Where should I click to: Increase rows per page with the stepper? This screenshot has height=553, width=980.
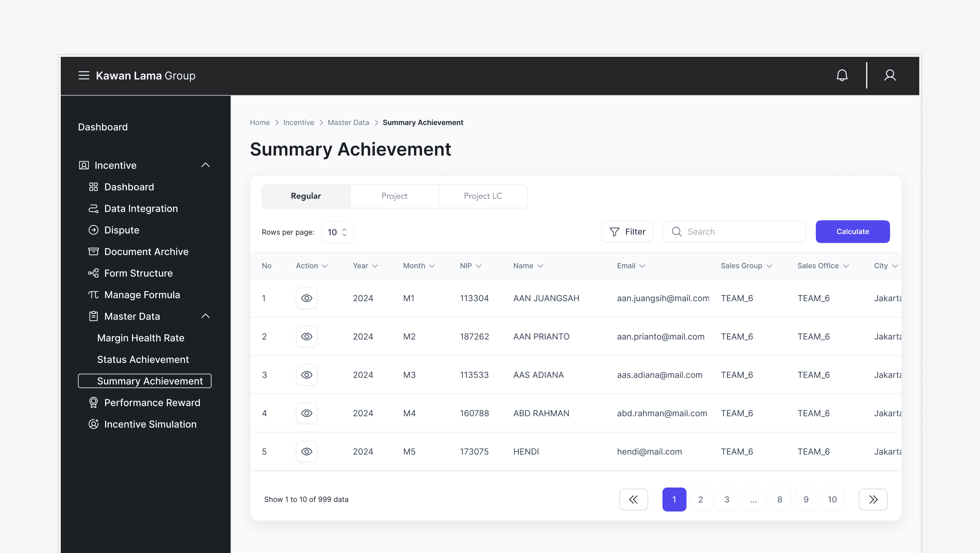[344, 229]
